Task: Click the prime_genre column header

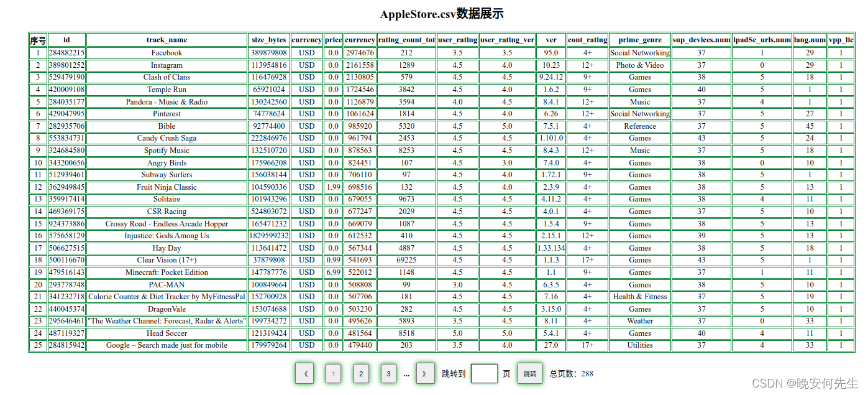Action: pos(640,40)
